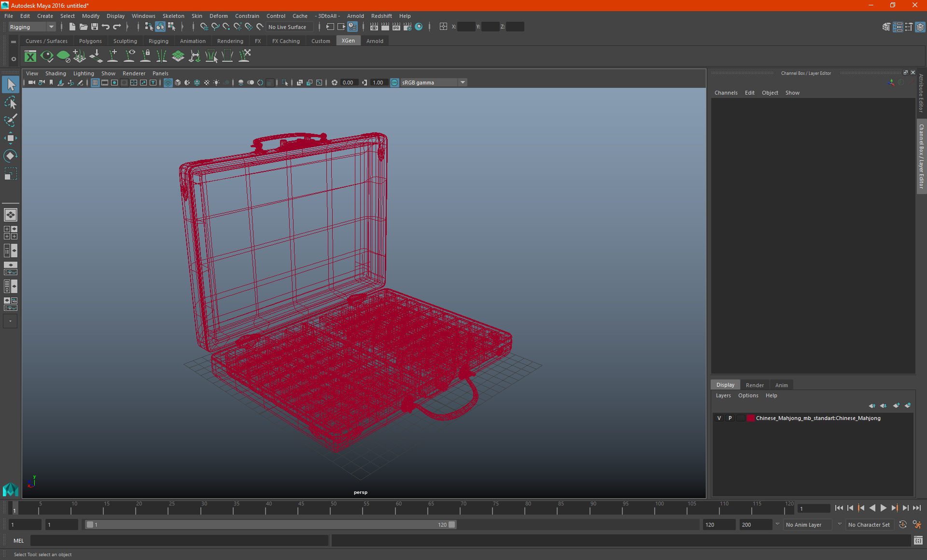This screenshot has height=560, width=927.
Task: Open the shelf options gear menu
Action: click(14, 59)
